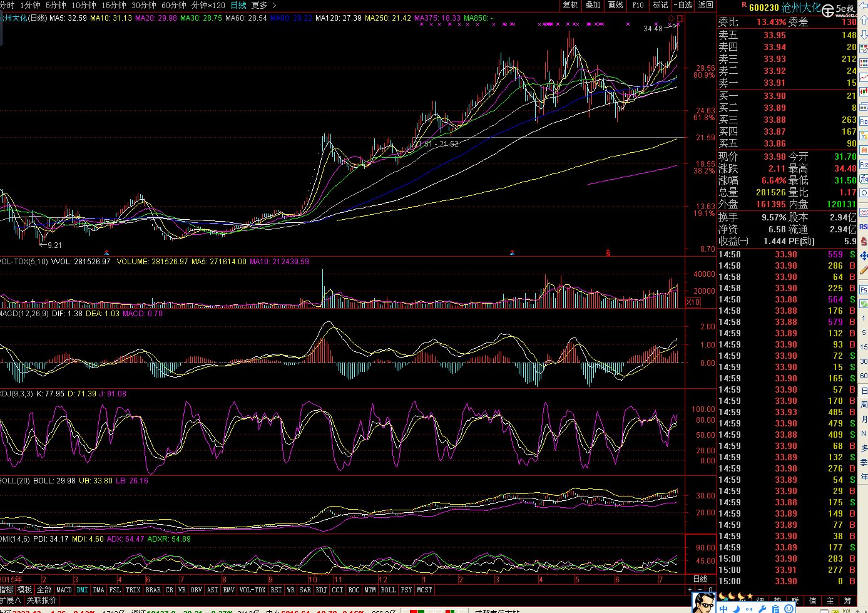Click the F12 icon in right sidebar
Image resolution: width=868 pixels, height=613 pixels.
(x=864, y=165)
